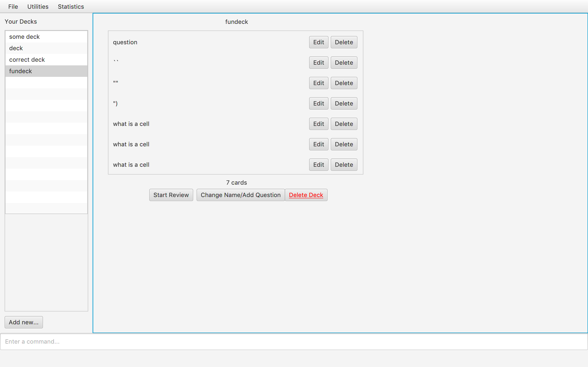The image size is (588, 367).
Task: Click the 'Enter a command...' input field
Action: click(294, 341)
